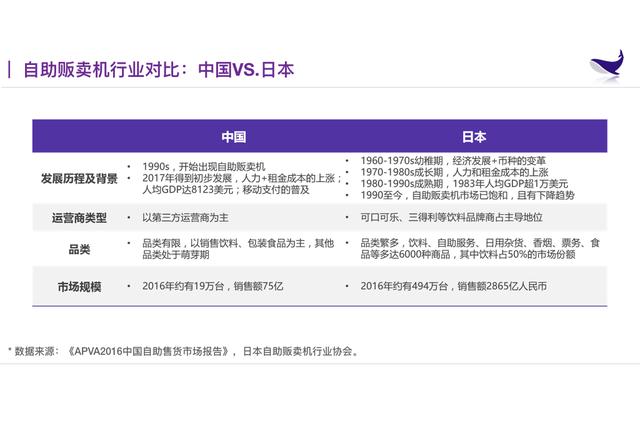
Task: Click line '2017年得到初步发展，人力+租金成本的上涨'
Action: [239, 178]
